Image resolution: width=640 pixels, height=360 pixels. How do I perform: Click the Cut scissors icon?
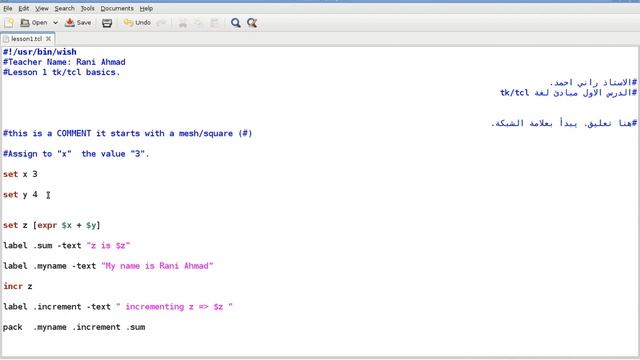click(182, 23)
